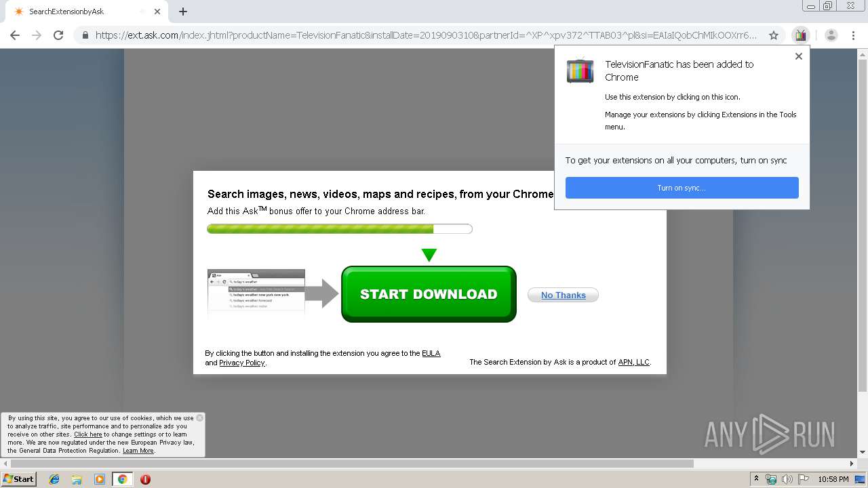Open the media player taskbar icon
This screenshot has width=868, height=488.
[x=100, y=479]
